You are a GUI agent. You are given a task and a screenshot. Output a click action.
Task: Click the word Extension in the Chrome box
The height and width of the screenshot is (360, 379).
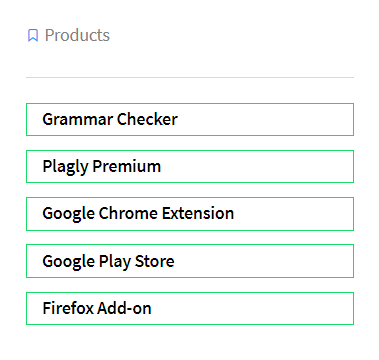click(x=198, y=213)
